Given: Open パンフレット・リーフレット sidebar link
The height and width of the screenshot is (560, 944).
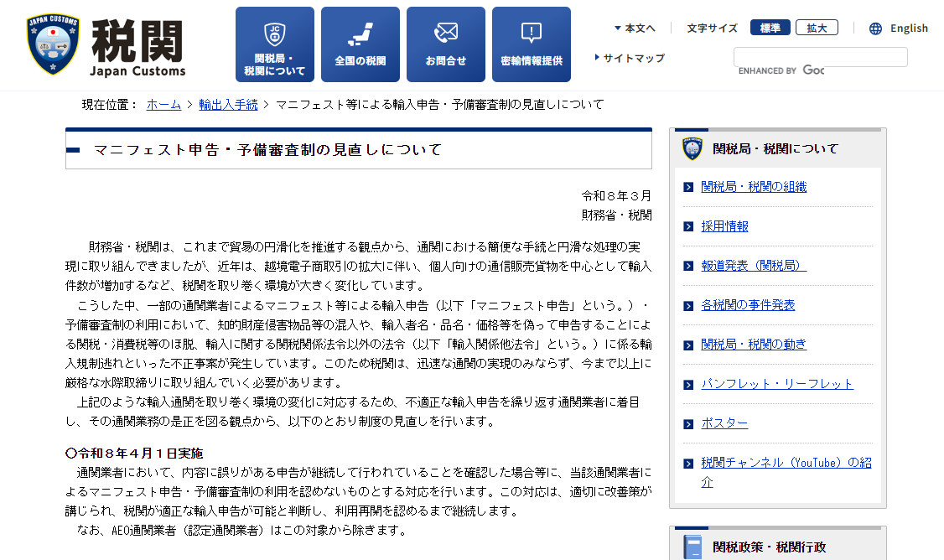Looking at the screenshot, I should tap(777, 384).
